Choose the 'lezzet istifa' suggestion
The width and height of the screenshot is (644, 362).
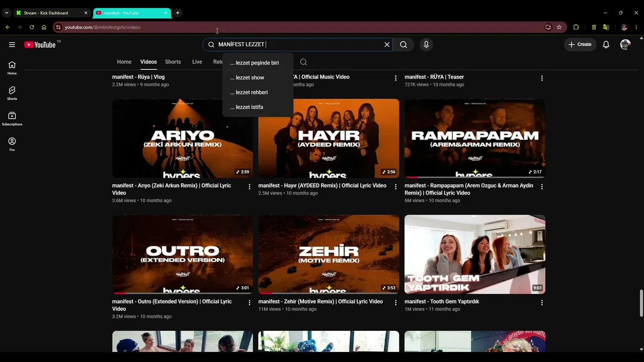pos(258,107)
